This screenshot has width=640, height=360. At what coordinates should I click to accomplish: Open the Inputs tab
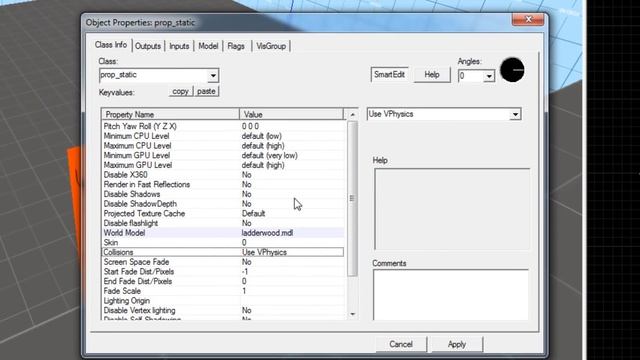coord(179,46)
